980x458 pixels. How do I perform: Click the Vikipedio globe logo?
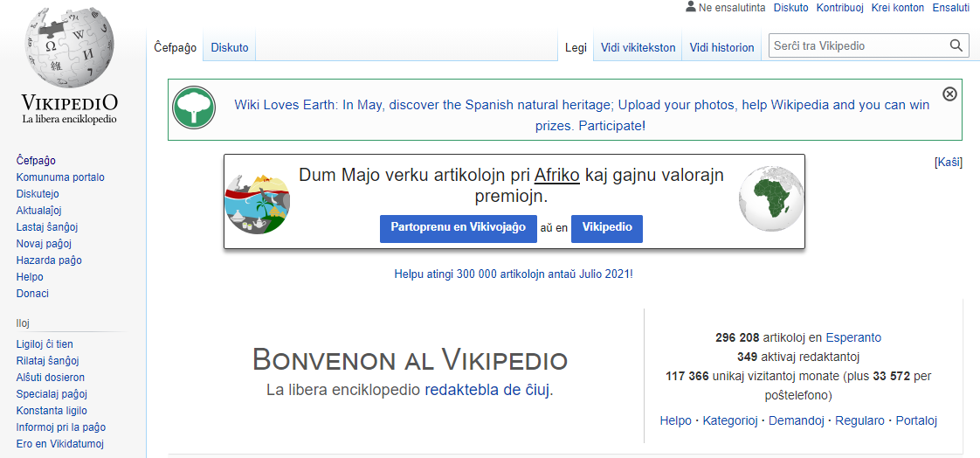pyautogui.click(x=70, y=48)
